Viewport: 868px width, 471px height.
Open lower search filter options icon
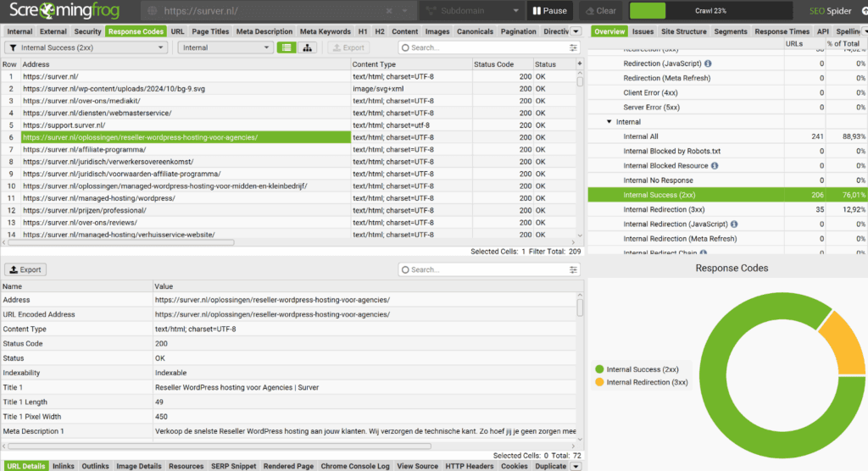coord(573,269)
